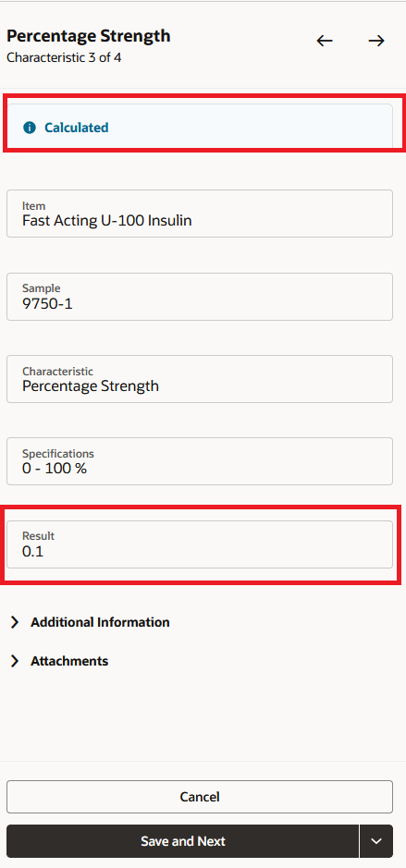Click the 'Sample' label above 9750-1
This screenshot has height=868, width=406.
[41, 287]
